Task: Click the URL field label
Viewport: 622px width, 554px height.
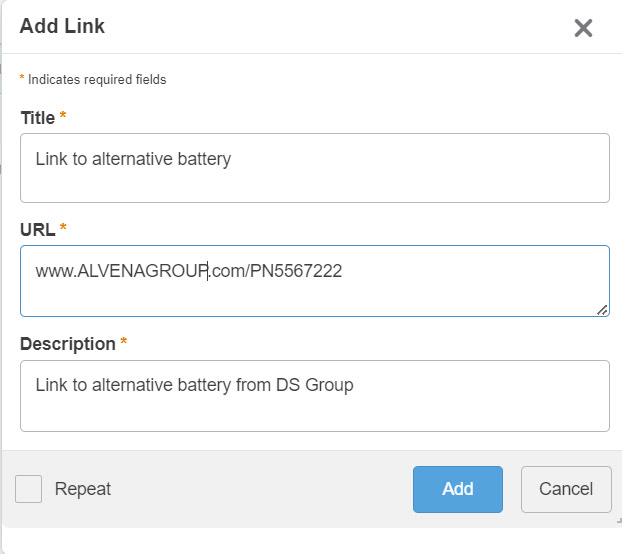Action: (38, 229)
